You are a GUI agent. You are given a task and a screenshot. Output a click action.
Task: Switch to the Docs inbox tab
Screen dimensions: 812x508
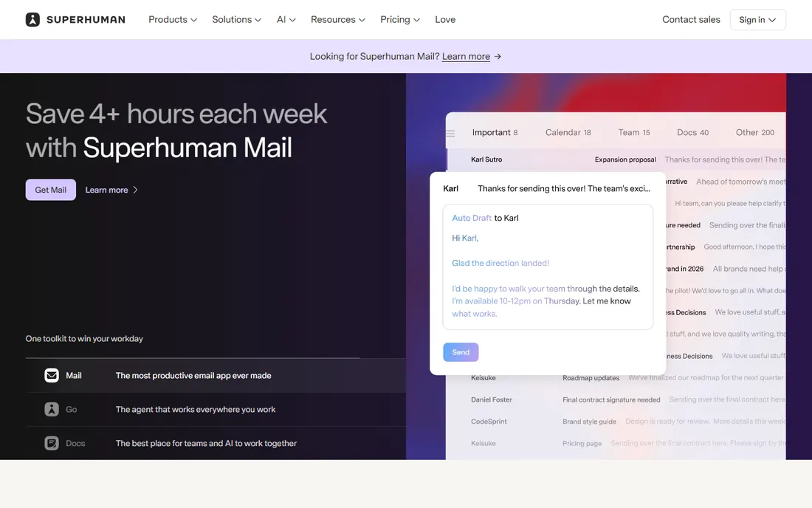tap(692, 133)
